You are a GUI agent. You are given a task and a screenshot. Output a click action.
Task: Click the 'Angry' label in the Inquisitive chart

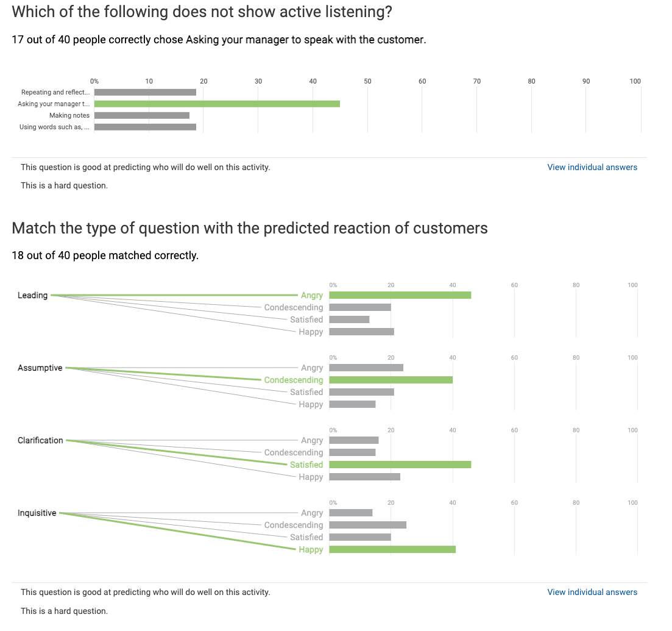coord(312,513)
